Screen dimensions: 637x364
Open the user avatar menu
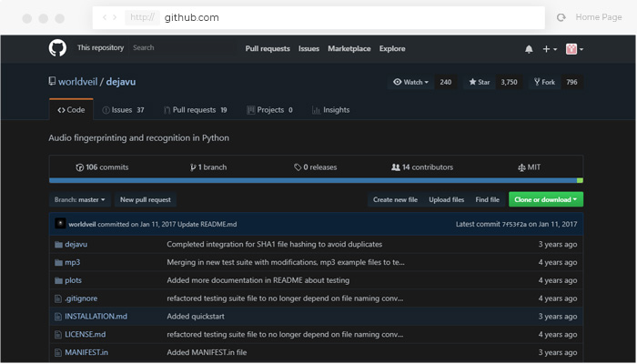coord(574,49)
